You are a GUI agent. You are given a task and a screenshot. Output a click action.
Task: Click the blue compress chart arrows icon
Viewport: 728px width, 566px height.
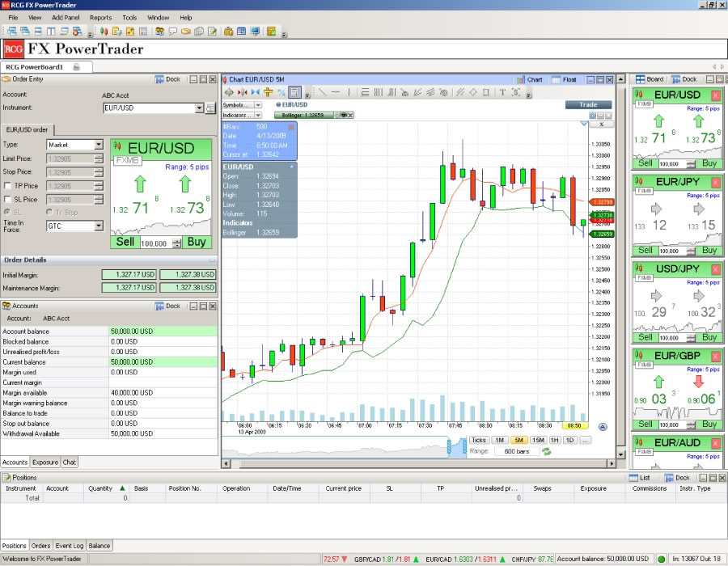point(255,92)
